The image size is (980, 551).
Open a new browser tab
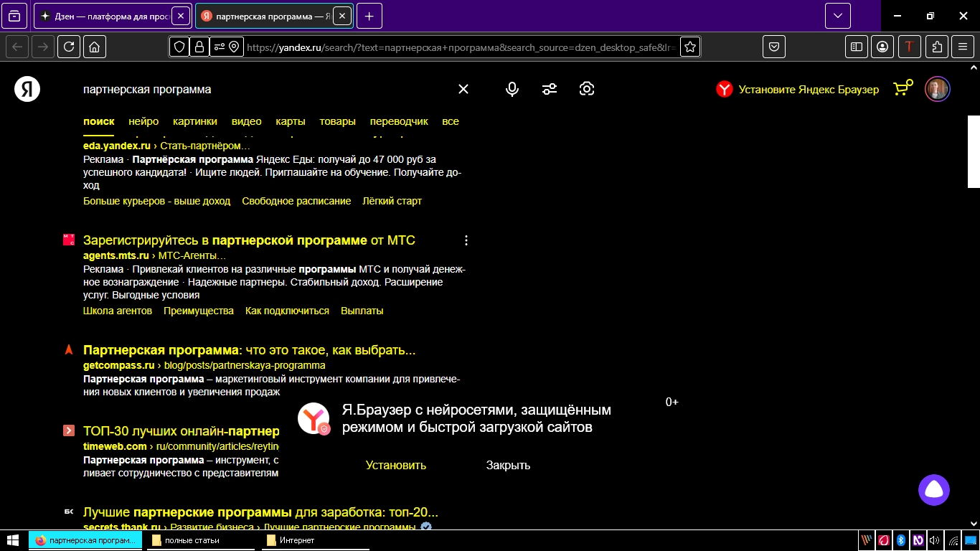pos(369,16)
